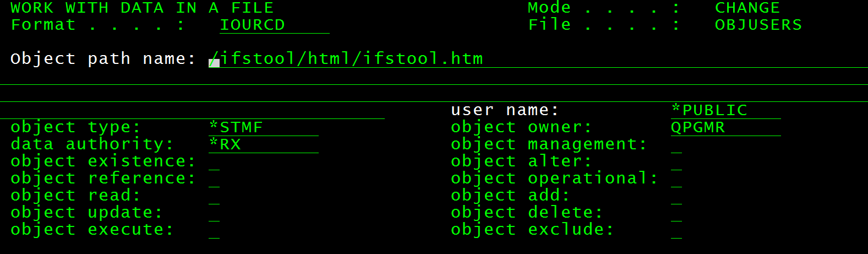Click the Object path name field
Screen dimensions: 868x254
tap(538, 59)
